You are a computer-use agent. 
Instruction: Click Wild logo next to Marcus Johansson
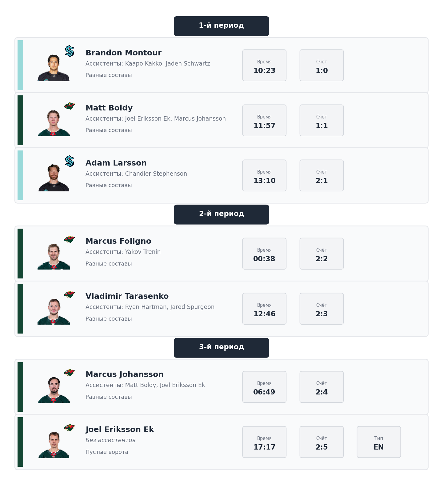pyautogui.click(x=70, y=373)
